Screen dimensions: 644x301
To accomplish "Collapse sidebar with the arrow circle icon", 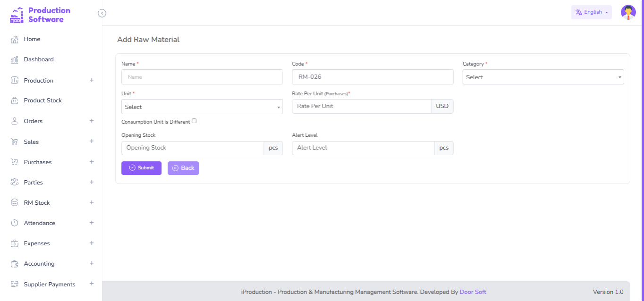I will pyautogui.click(x=102, y=13).
